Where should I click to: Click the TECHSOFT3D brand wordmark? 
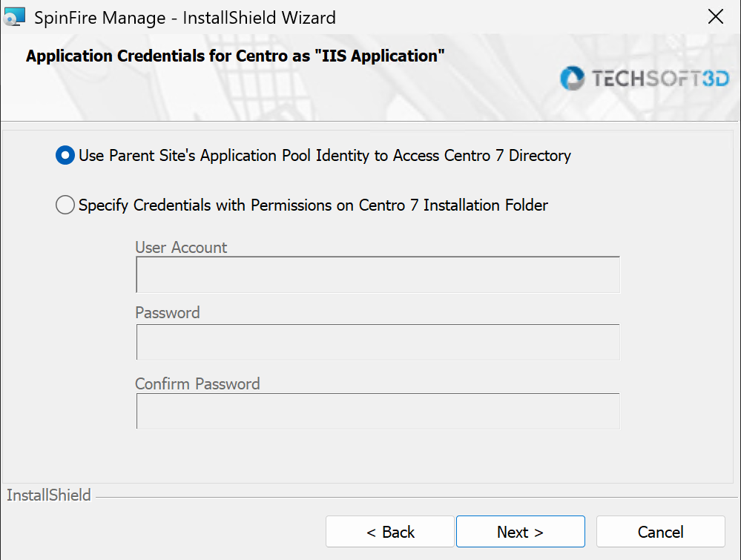click(x=660, y=79)
